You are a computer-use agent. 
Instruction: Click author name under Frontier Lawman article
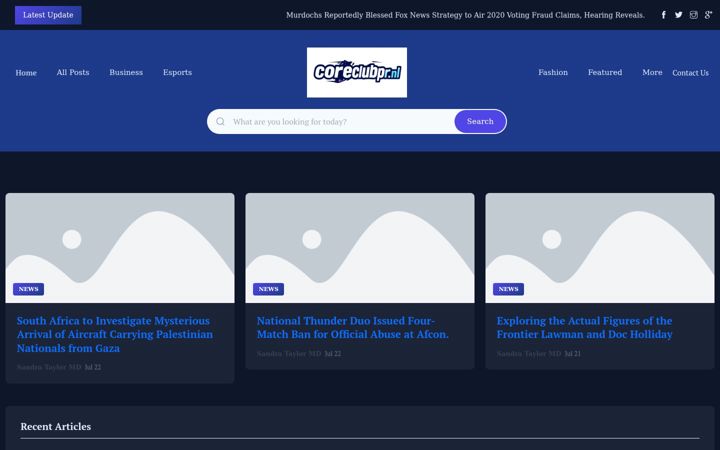(529, 354)
